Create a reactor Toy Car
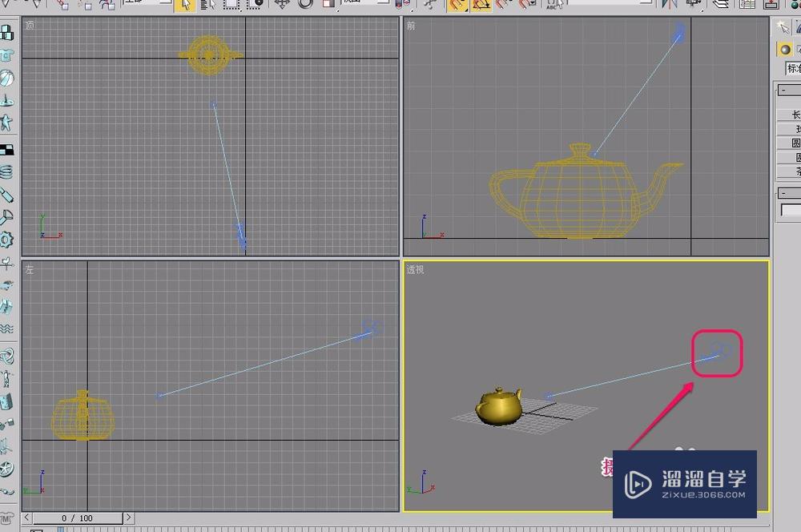Screen dimensions: 801x532 pyautogui.click(x=6, y=284)
